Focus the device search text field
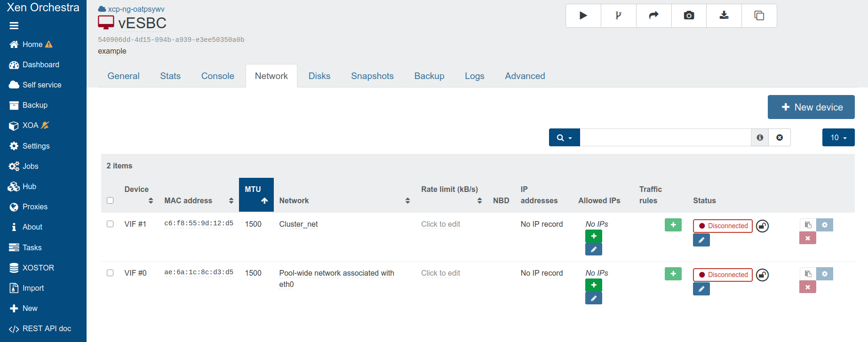The height and width of the screenshot is (342, 868). pyautogui.click(x=665, y=137)
